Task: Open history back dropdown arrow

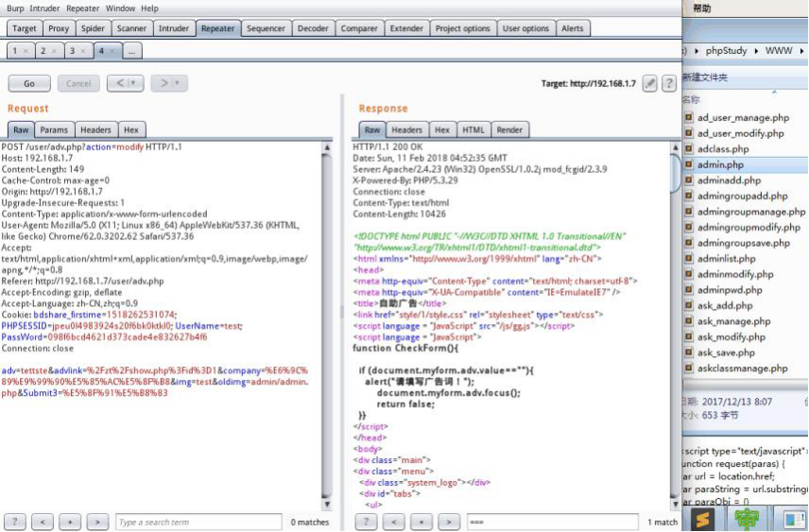Action: point(132,83)
